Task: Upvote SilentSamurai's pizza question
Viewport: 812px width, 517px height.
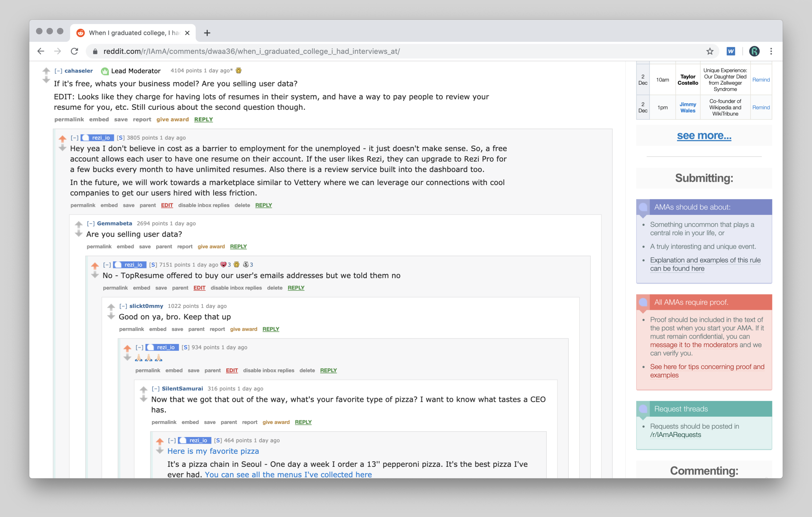Action: tap(143, 389)
